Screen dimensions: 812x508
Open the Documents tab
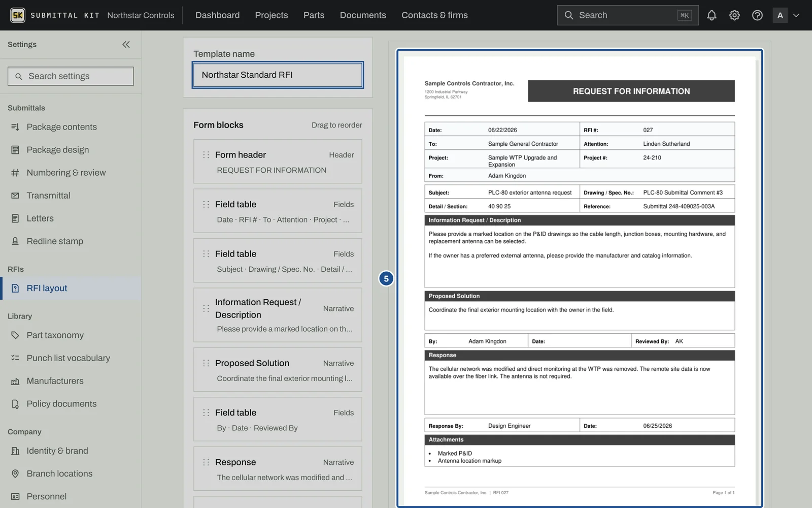click(363, 15)
